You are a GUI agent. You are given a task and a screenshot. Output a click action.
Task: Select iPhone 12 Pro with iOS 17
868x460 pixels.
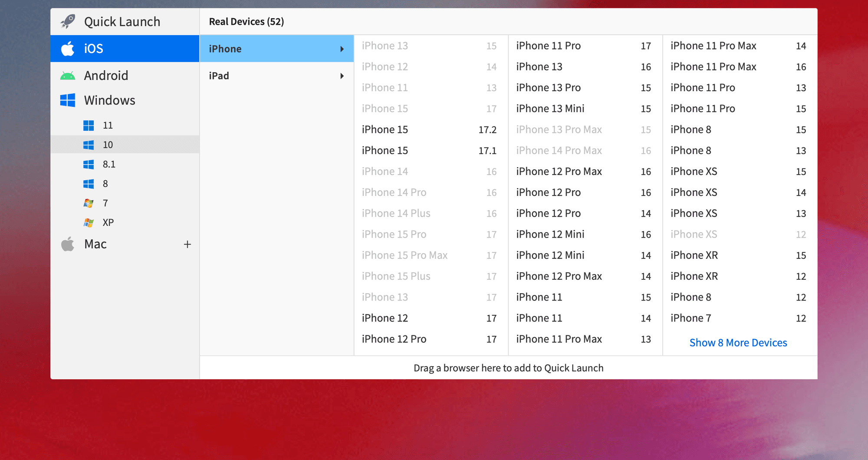(431, 339)
